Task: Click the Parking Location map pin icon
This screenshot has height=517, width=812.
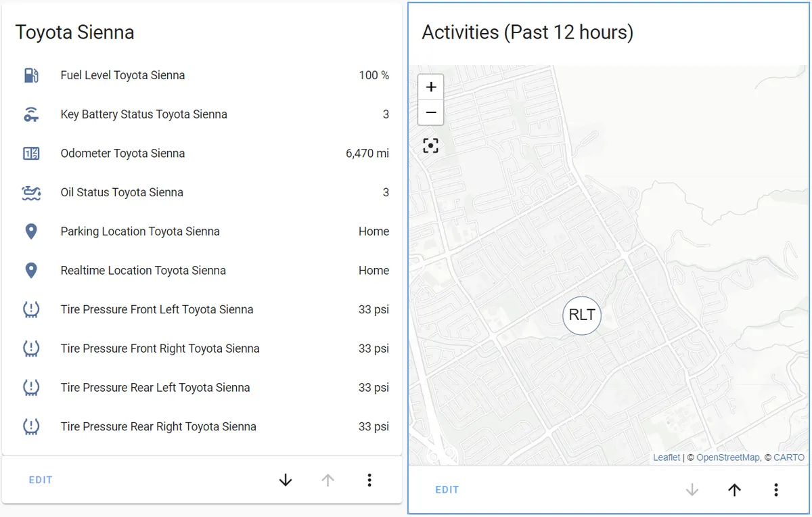Action: (31, 231)
